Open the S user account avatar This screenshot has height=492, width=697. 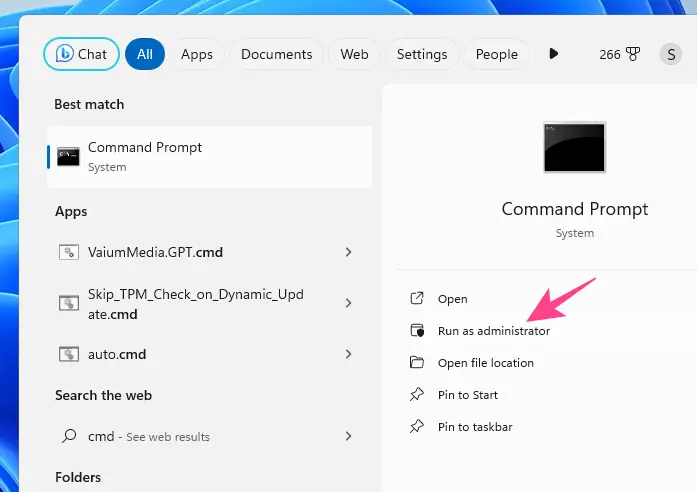[x=671, y=54]
